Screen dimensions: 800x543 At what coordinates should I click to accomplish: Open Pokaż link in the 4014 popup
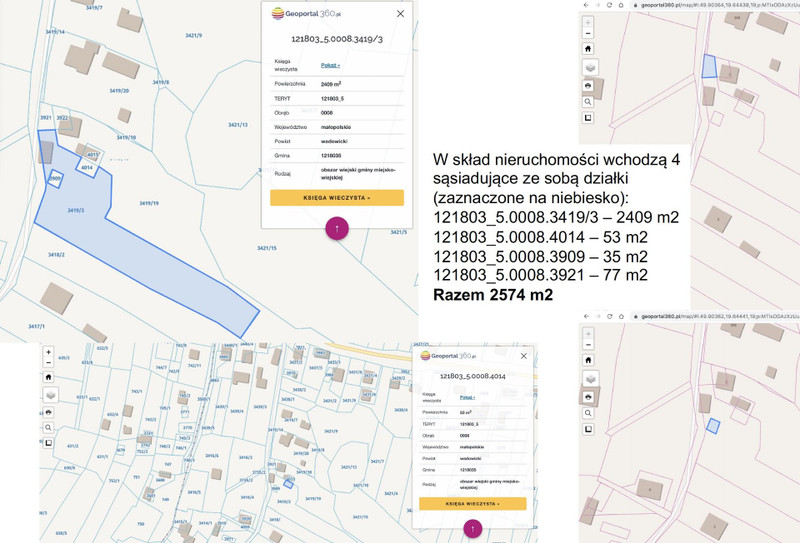tap(466, 397)
